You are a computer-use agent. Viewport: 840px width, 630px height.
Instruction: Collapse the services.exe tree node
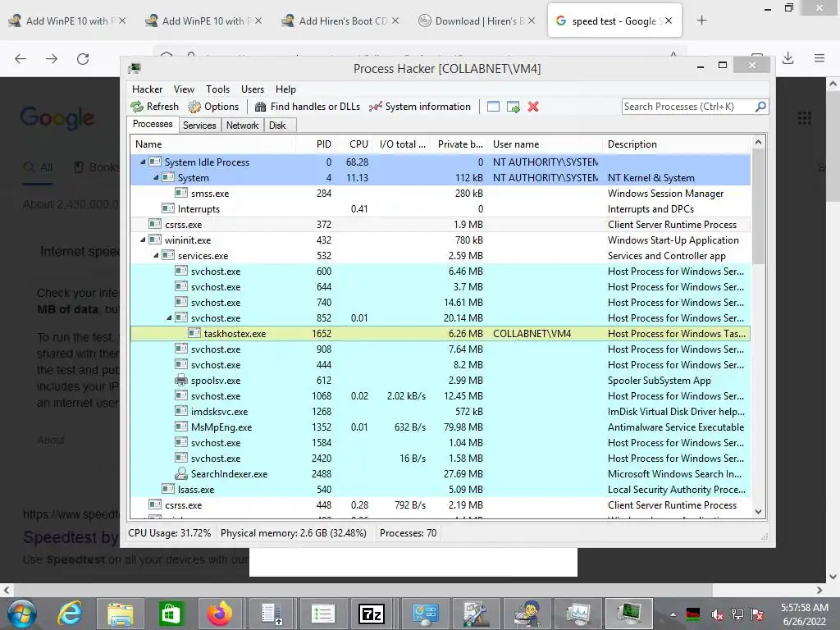point(156,256)
